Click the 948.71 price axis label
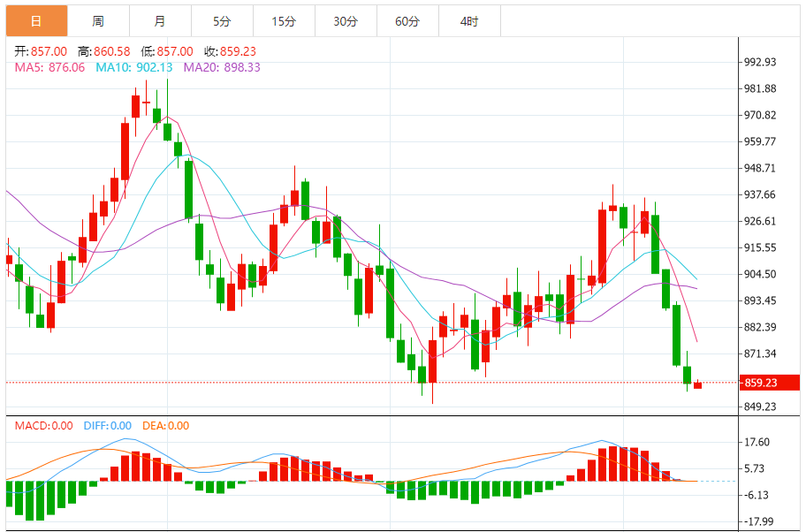This screenshot has width=806, height=532. 760,169
